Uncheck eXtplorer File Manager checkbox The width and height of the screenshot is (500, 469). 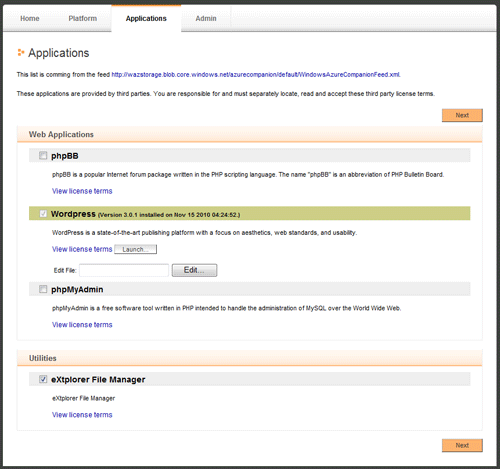click(x=43, y=379)
